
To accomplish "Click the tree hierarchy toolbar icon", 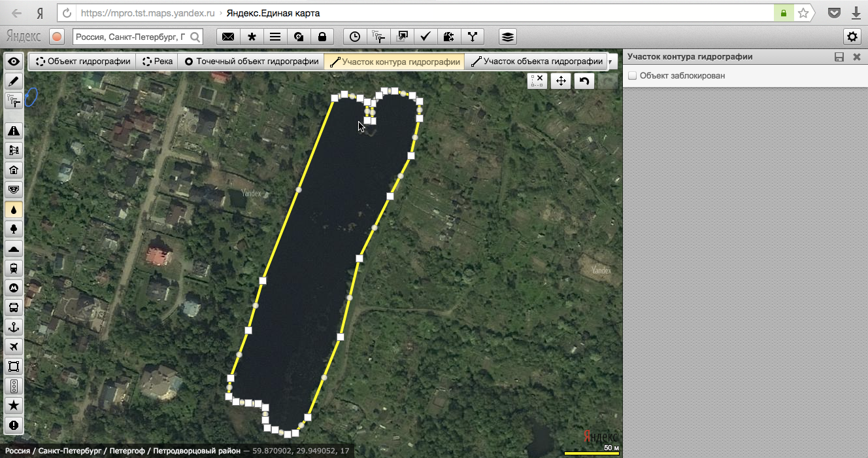I will click(x=378, y=37).
